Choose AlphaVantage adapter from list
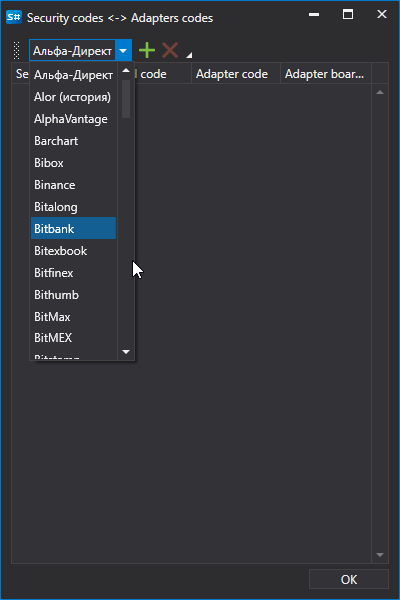The width and height of the screenshot is (400, 600). (x=73, y=119)
